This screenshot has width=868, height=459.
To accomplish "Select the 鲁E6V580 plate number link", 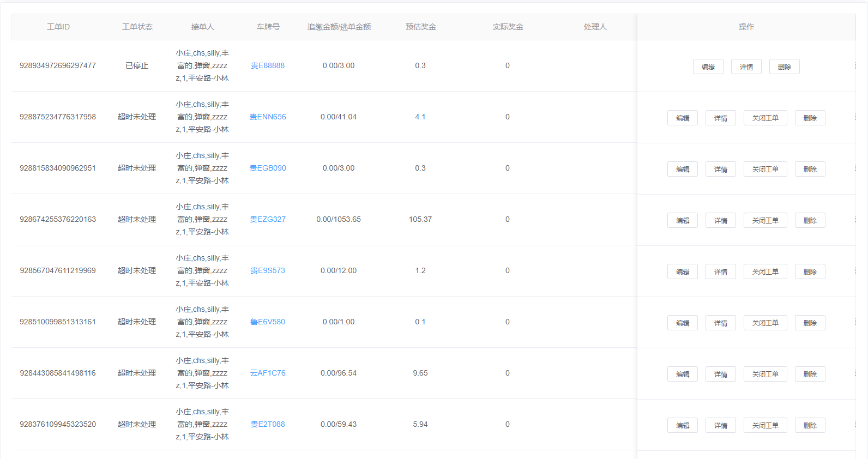I will [x=267, y=322].
